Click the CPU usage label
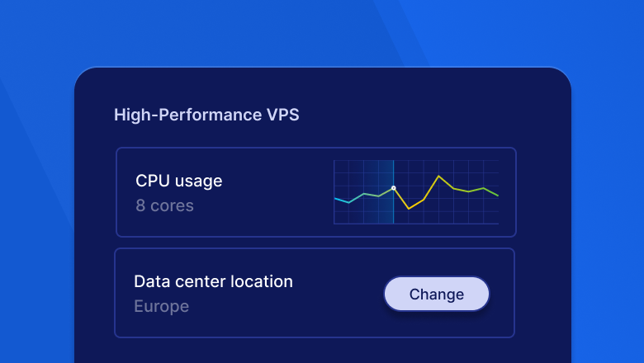Image resolution: width=644 pixels, height=363 pixels. (x=179, y=181)
